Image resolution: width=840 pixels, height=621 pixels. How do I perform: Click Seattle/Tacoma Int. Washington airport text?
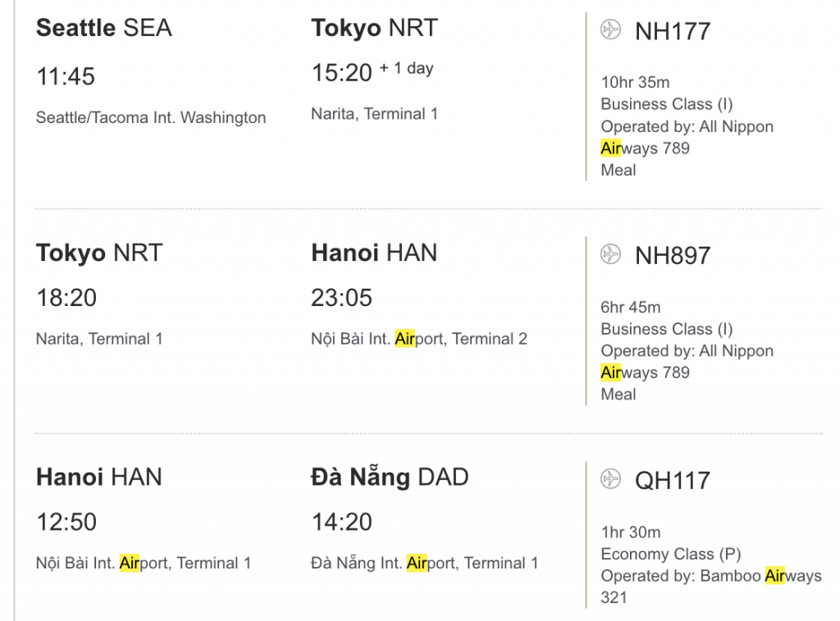[151, 117]
